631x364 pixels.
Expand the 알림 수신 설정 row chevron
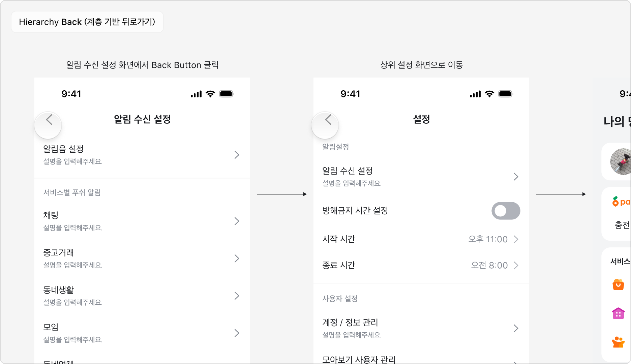click(x=516, y=176)
